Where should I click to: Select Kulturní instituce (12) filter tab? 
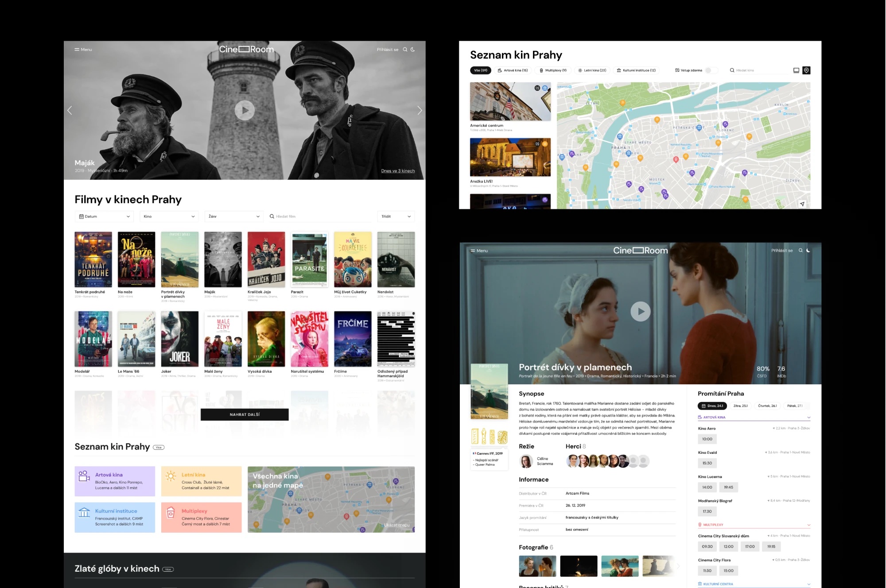pos(636,70)
